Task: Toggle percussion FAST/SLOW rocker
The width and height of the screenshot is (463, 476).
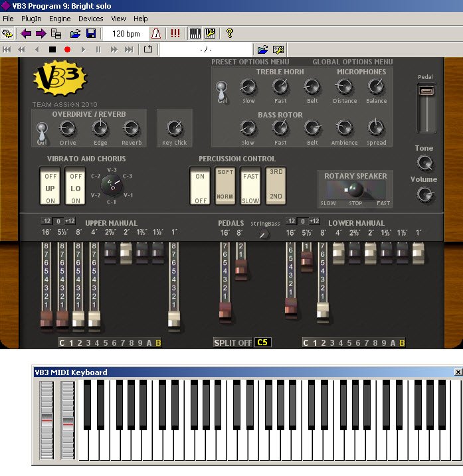Action: point(250,186)
